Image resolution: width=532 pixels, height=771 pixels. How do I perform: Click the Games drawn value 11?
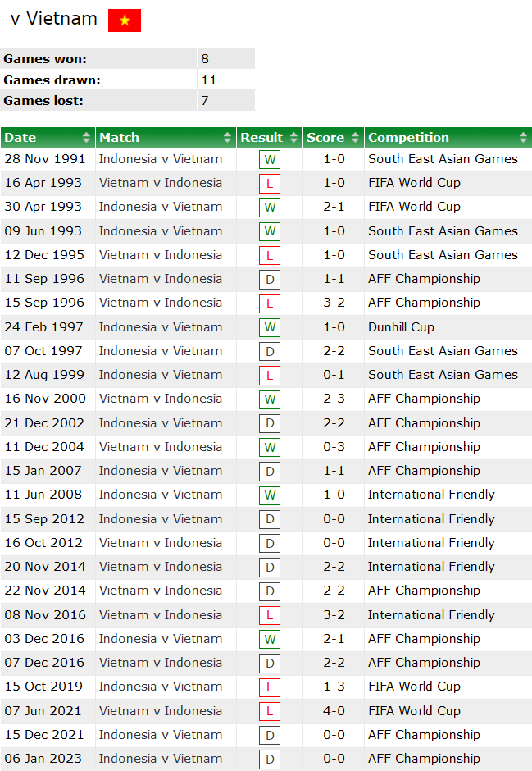[x=209, y=80]
